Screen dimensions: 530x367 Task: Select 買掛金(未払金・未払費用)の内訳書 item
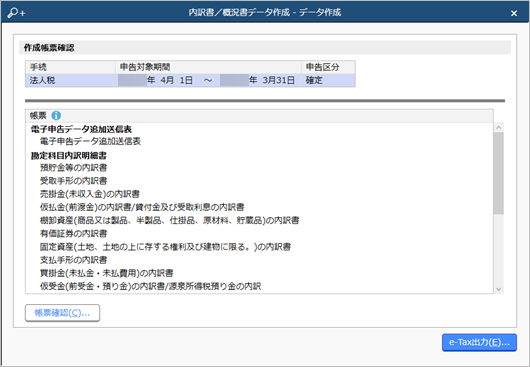106,273
